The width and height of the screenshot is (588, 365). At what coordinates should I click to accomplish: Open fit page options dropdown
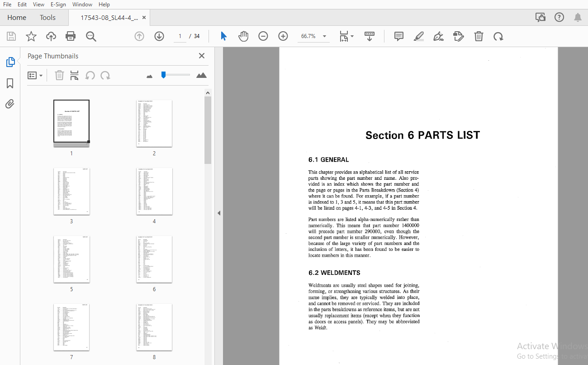[x=346, y=36]
